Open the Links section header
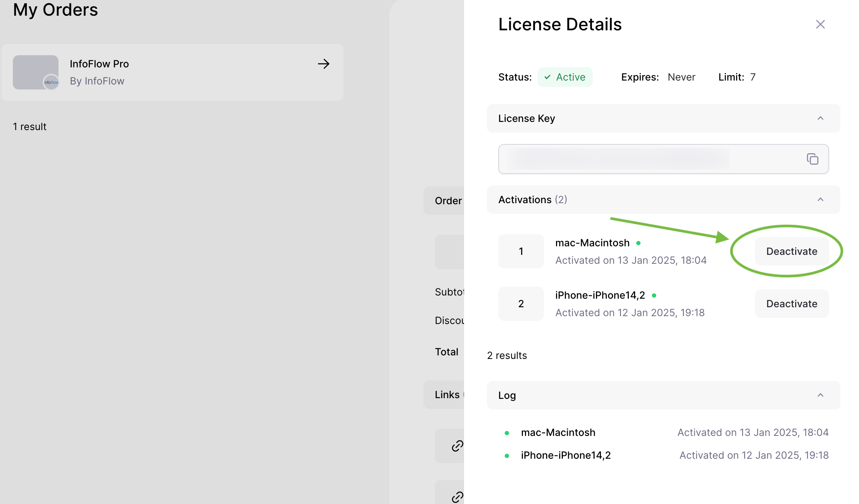This screenshot has height=504, width=859. coord(447,395)
